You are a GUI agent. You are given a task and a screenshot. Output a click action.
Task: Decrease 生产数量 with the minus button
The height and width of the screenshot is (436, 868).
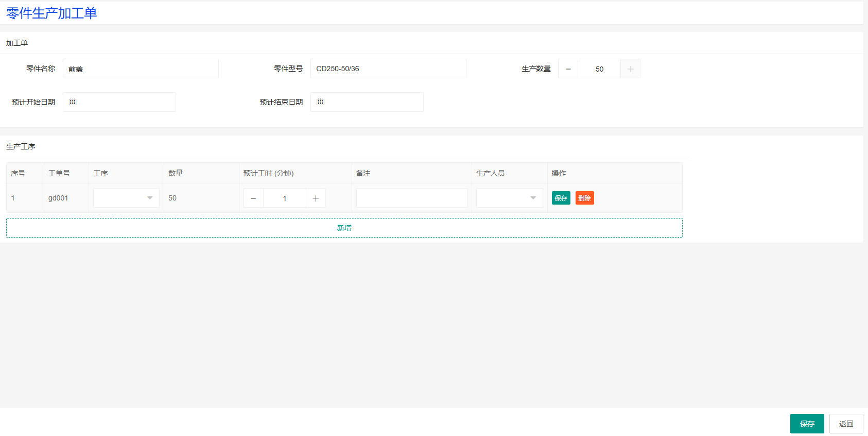click(568, 69)
